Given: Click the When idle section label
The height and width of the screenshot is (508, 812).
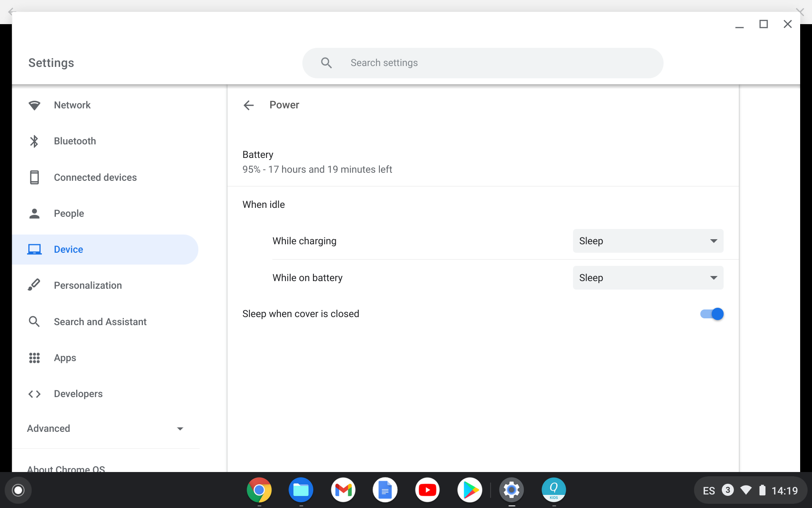Looking at the screenshot, I should tap(263, 204).
